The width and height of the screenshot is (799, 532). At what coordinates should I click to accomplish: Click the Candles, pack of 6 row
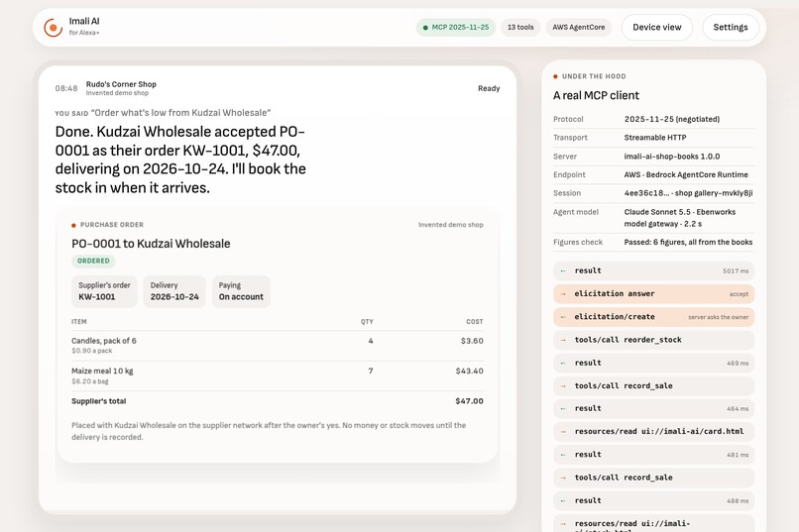click(278, 346)
